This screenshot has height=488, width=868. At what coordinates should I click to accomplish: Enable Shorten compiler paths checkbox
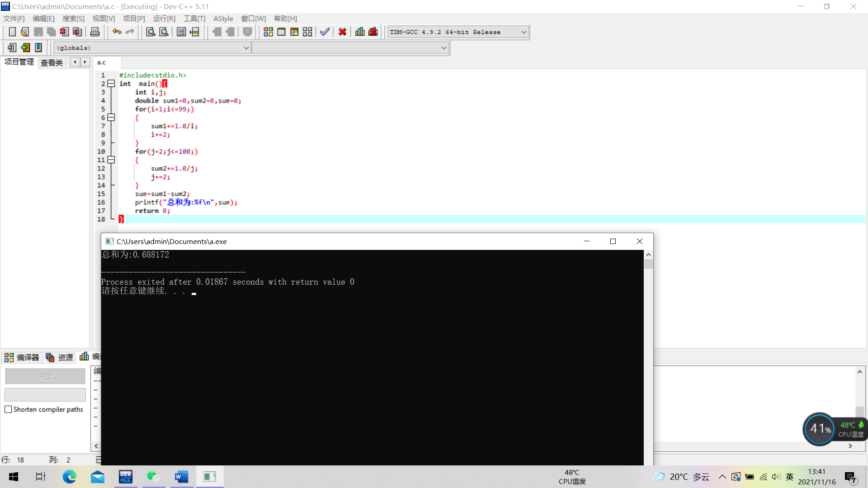(x=8, y=409)
